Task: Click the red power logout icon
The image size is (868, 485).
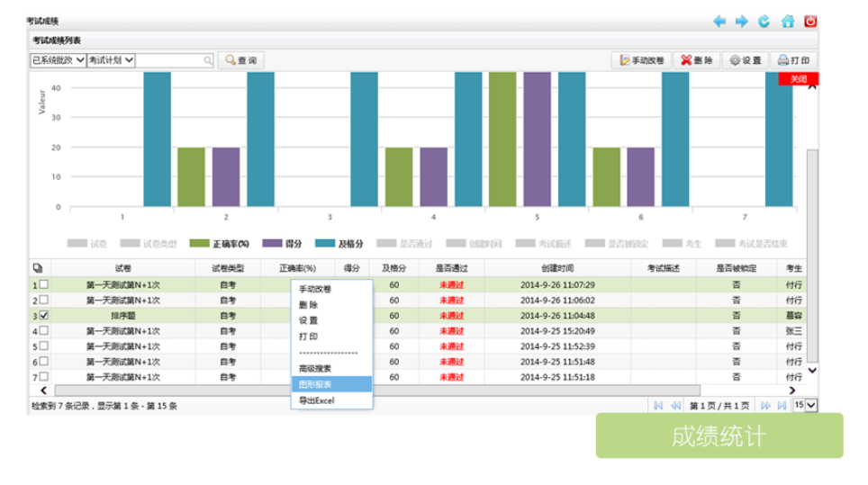Action: point(810,21)
